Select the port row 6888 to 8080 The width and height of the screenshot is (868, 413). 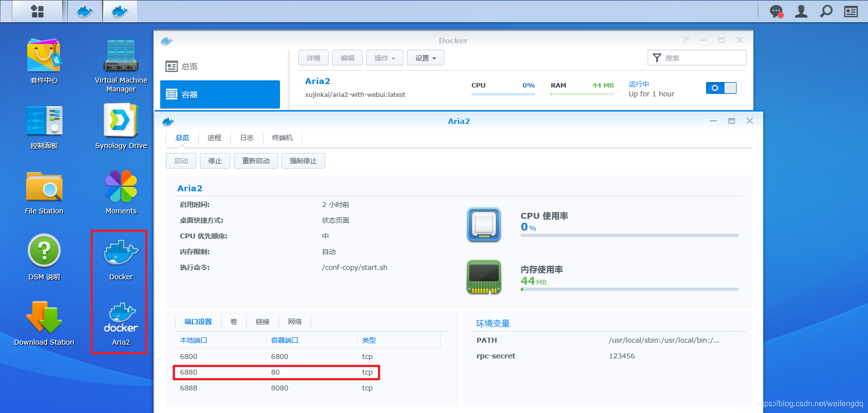pyautogui.click(x=312, y=388)
